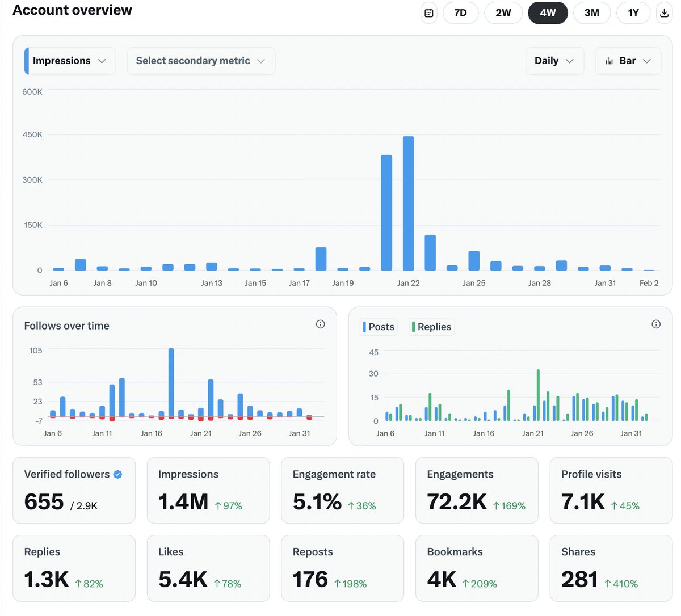Click the Account overview heading

pos(72,10)
